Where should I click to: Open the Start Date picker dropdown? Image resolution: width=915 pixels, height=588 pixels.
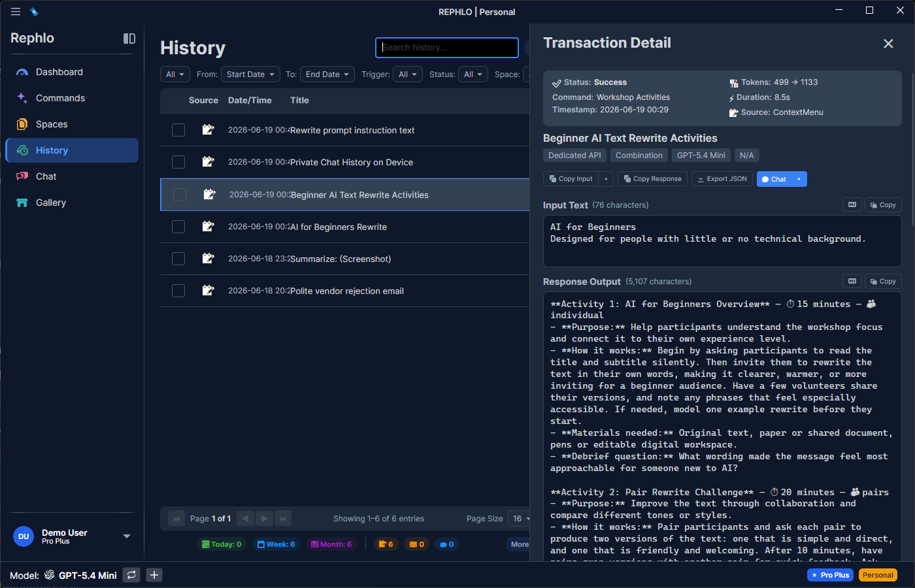(x=250, y=74)
